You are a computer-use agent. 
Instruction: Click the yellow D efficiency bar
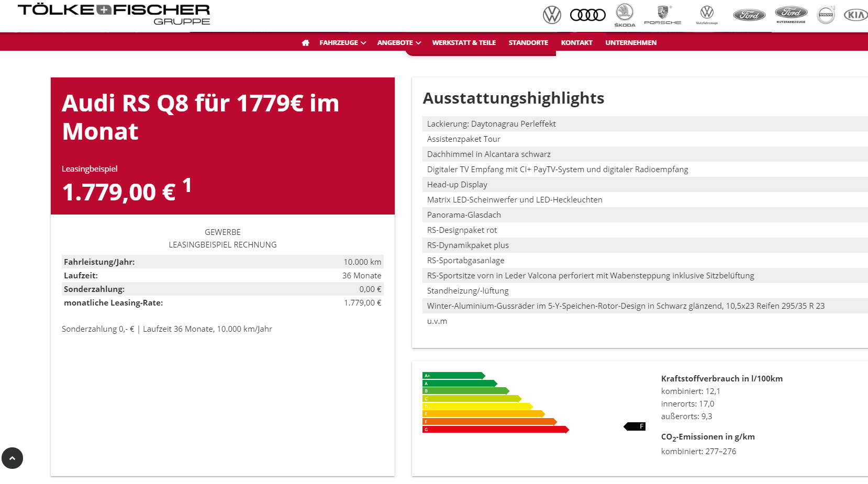477,407
